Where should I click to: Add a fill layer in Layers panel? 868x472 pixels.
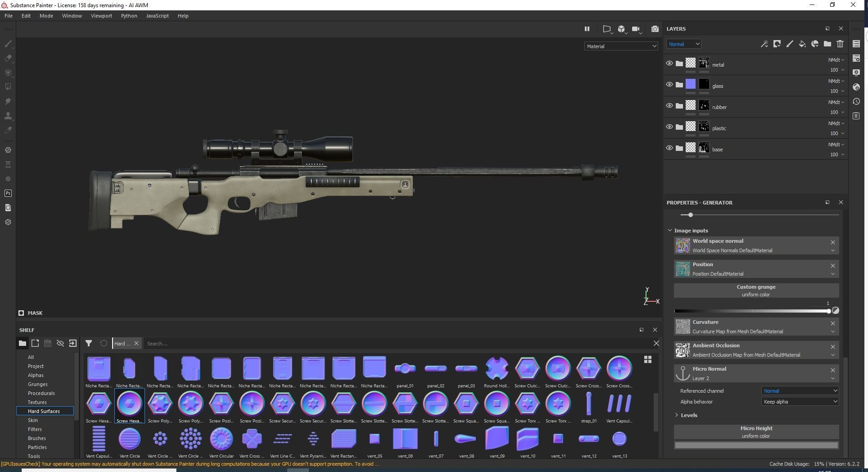[802, 44]
